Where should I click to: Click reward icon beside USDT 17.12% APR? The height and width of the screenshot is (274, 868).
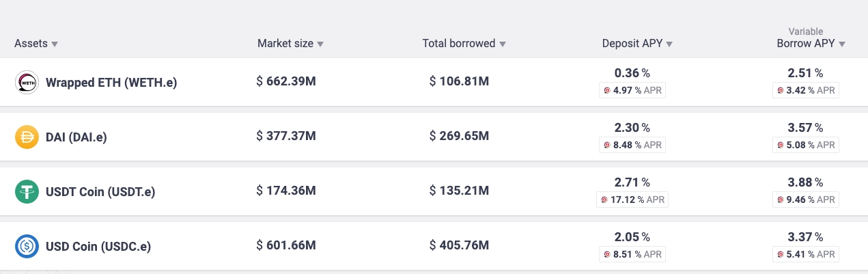coord(604,200)
